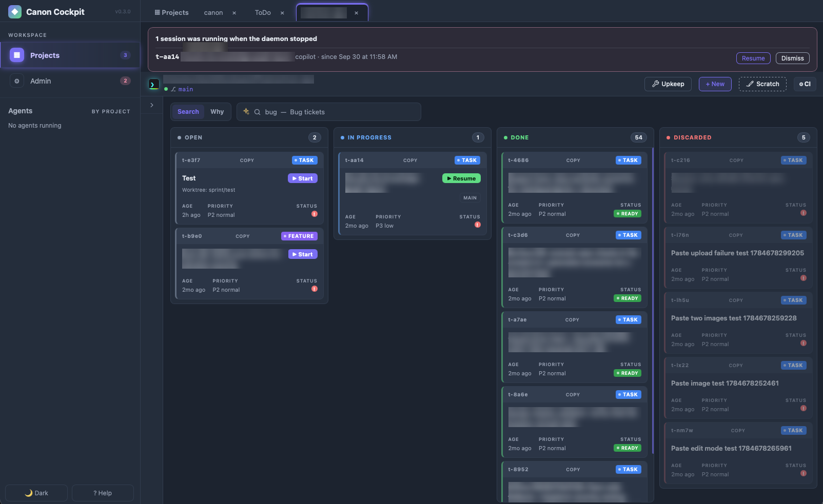Click the magnifier icon in the search bar

pos(258,112)
